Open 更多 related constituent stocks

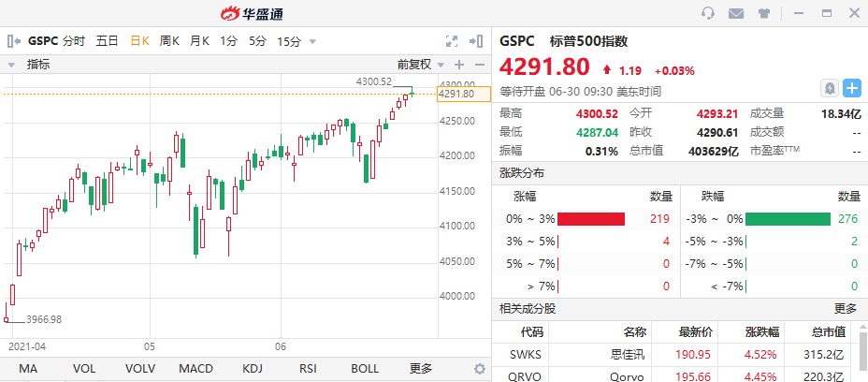(x=846, y=309)
